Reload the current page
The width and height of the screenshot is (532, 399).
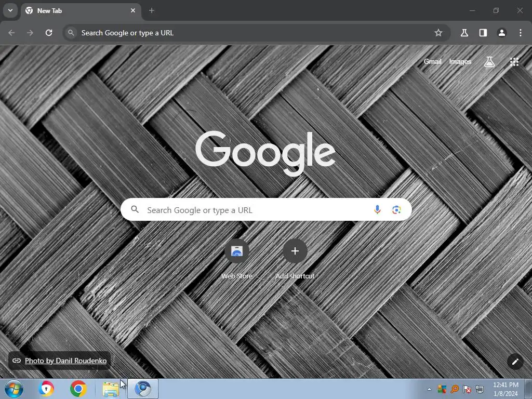pos(49,33)
